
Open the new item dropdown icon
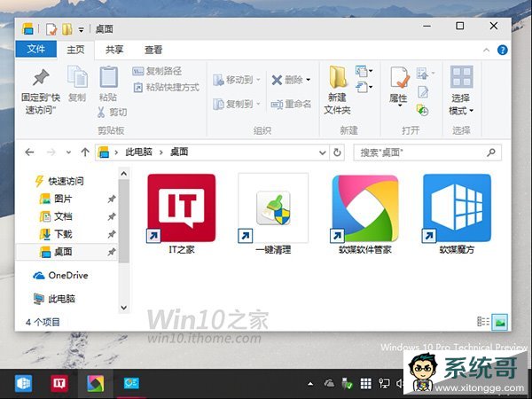[x=364, y=71]
